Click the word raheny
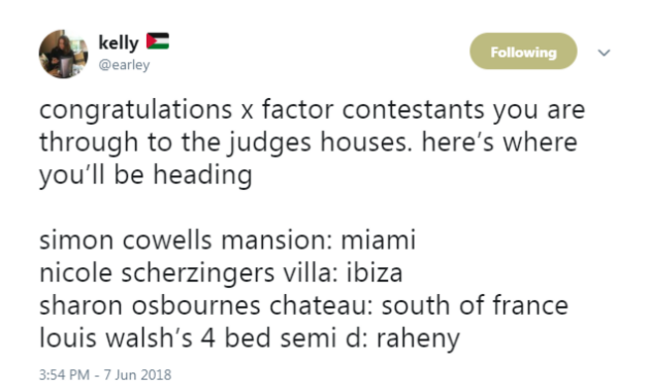Viewport: 650px width, 391px height. click(418, 340)
